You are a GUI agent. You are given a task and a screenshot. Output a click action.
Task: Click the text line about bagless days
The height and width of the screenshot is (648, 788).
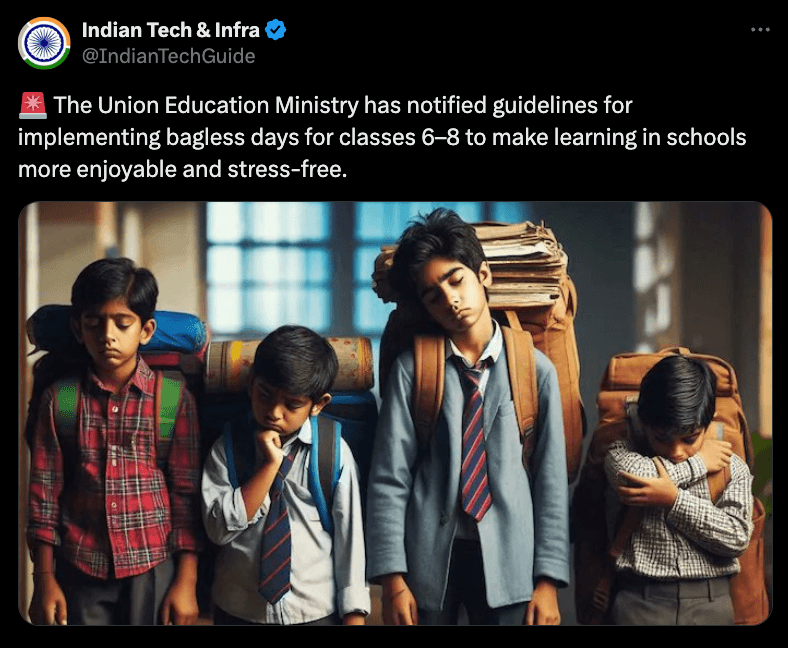coord(382,137)
